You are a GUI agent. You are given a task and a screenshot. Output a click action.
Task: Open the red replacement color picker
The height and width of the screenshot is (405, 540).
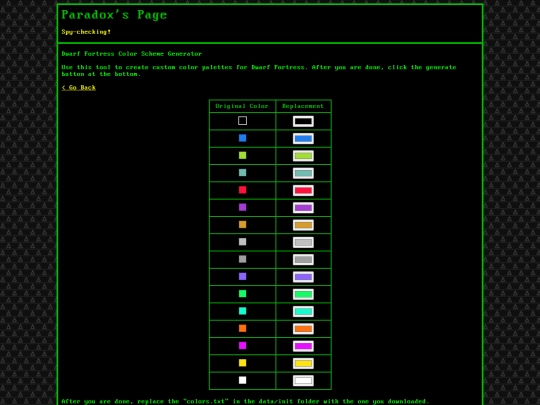303,190
